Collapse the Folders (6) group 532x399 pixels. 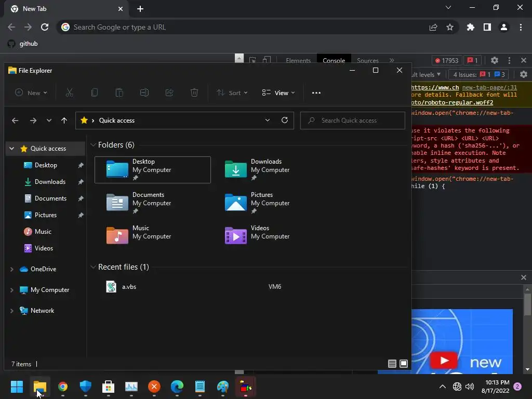[x=93, y=145]
